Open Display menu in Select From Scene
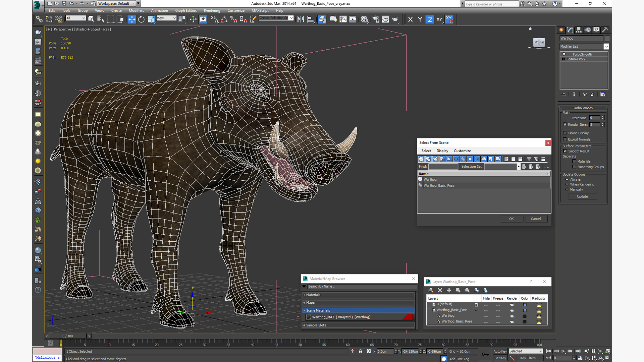The image size is (644, 362). pos(442,151)
